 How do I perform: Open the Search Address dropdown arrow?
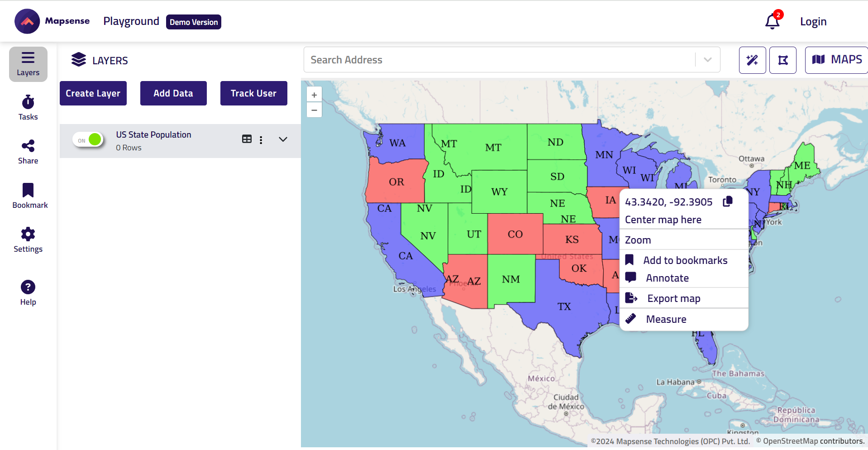[x=708, y=60]
